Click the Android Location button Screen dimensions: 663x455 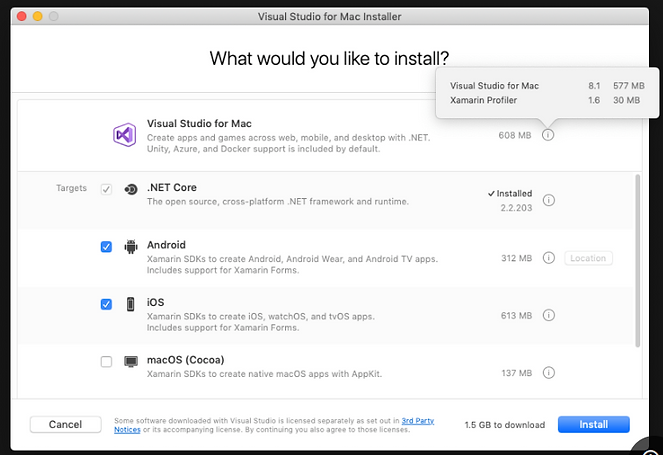588,258
